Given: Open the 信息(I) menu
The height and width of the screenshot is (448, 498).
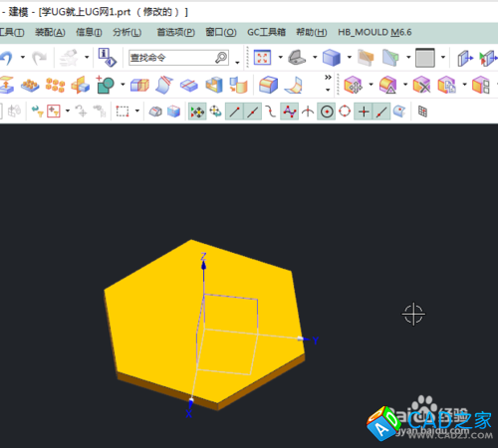Looking at the screenshot, I should pos(89,32).
